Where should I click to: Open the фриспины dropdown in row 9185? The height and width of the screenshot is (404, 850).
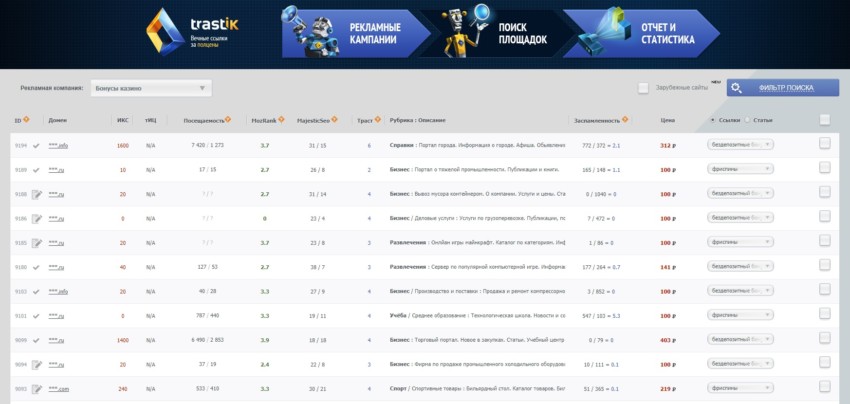pyautogui.click(x=740, y=242)
